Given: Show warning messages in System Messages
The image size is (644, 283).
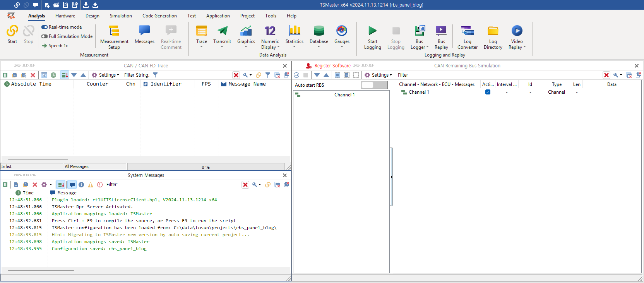Looking at the screenshot, I should pyautogui.click(x=91, y=185).
